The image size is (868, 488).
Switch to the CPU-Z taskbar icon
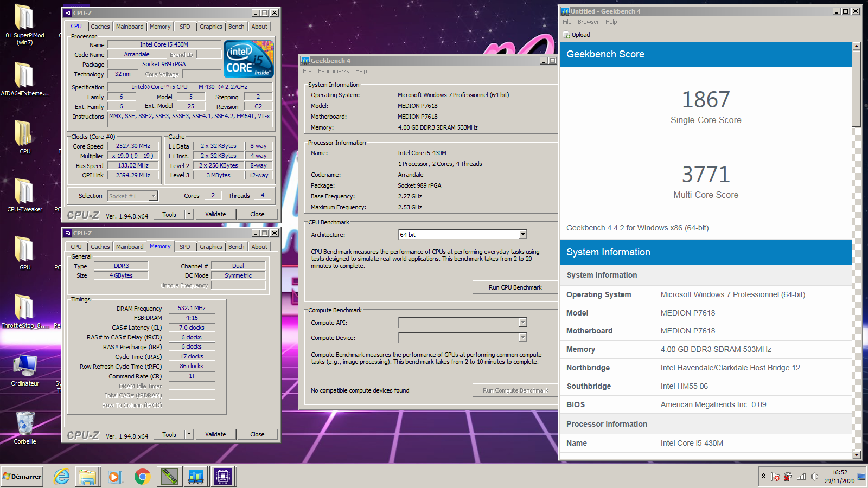222,477
